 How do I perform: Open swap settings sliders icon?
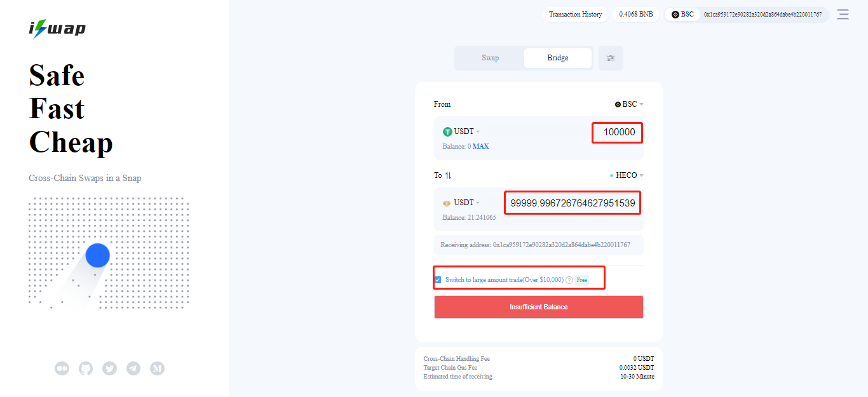click(x=611, y=58)
